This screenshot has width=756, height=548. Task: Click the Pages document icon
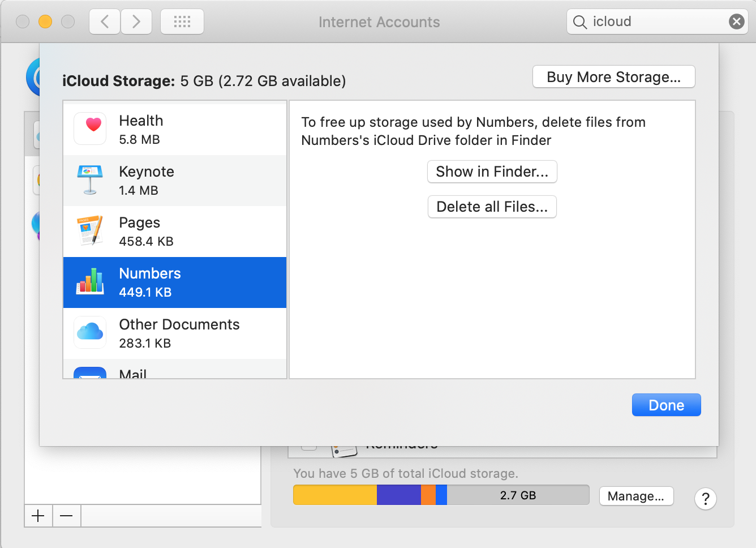coord(90,230)
